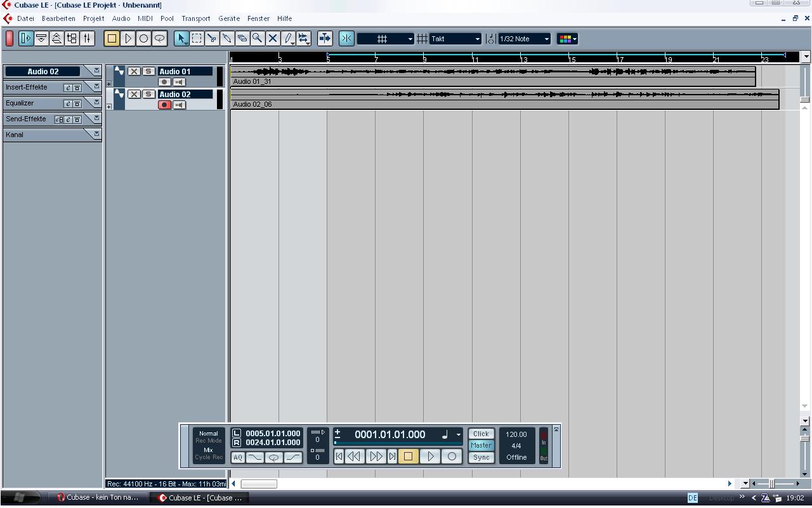Click the toolbar Stop button

[x=112, y=39]
